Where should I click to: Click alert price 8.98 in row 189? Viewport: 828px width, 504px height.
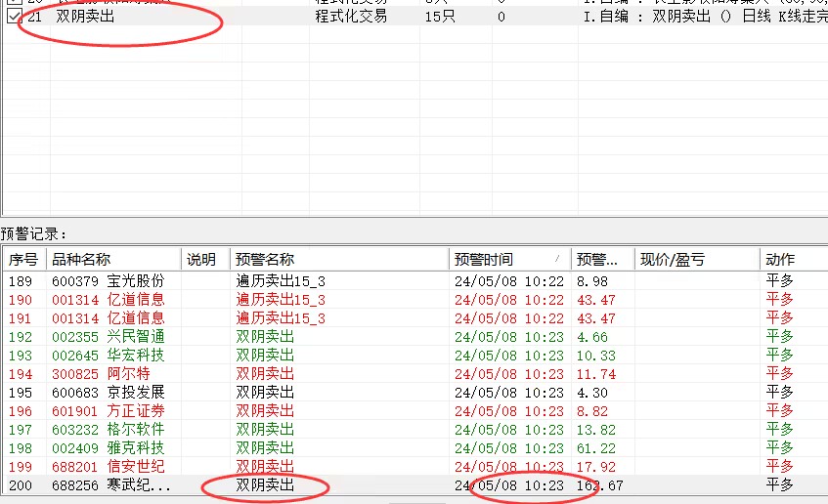click(592, 281)
